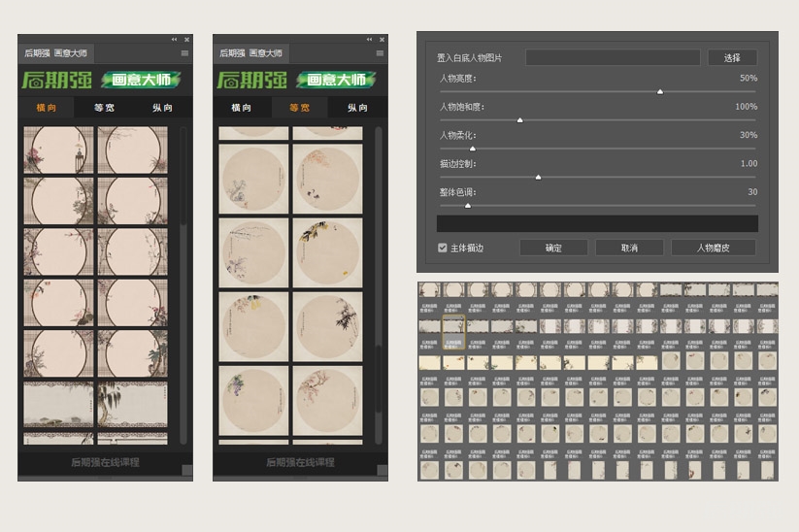799x532 pixels.
Task: Open the panel menu icon in left 画意大师 panel
Action: [x=184, y=53]
